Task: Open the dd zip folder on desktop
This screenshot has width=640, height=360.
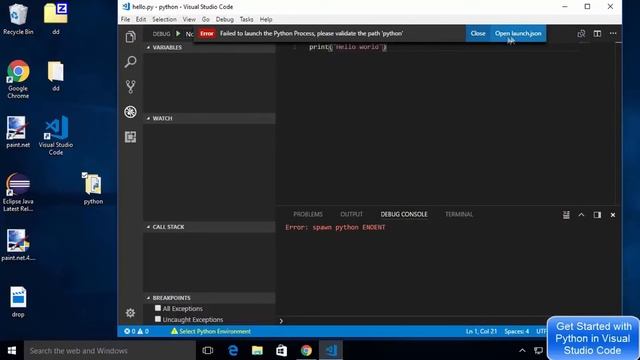Action: [56, 19]
